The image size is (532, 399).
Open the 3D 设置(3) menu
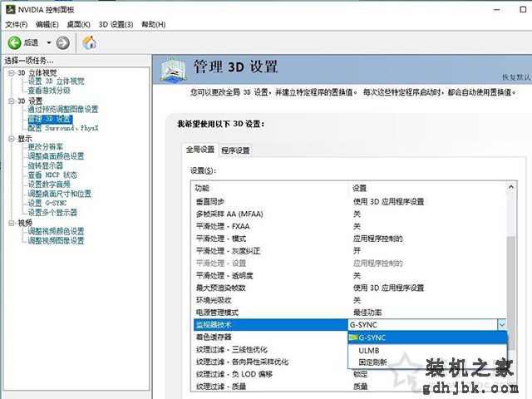(116, 24)
